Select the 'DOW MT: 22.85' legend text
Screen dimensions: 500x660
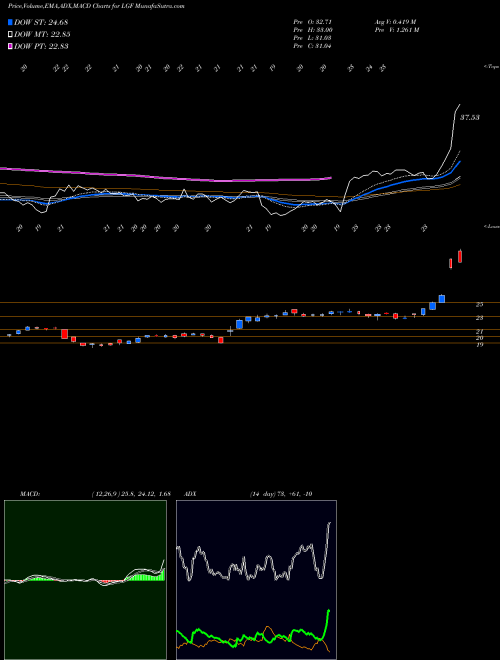pyautogui.click(x=42, y=34)
